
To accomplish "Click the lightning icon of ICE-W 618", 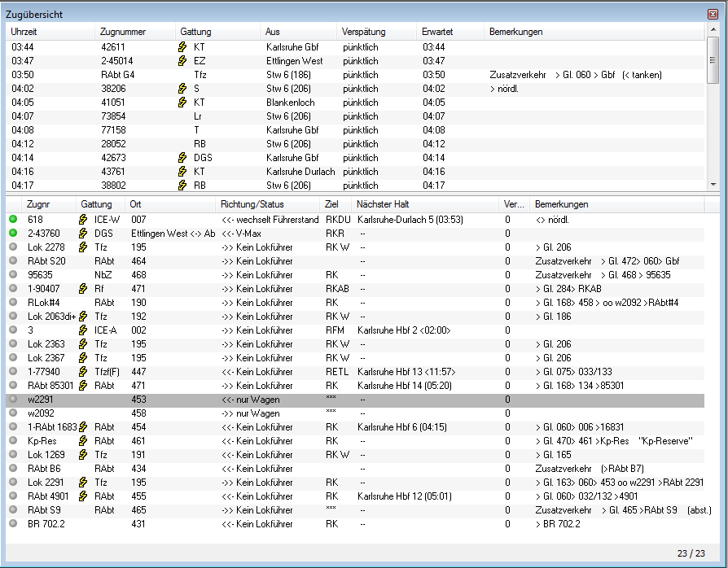I will [83, 220].
